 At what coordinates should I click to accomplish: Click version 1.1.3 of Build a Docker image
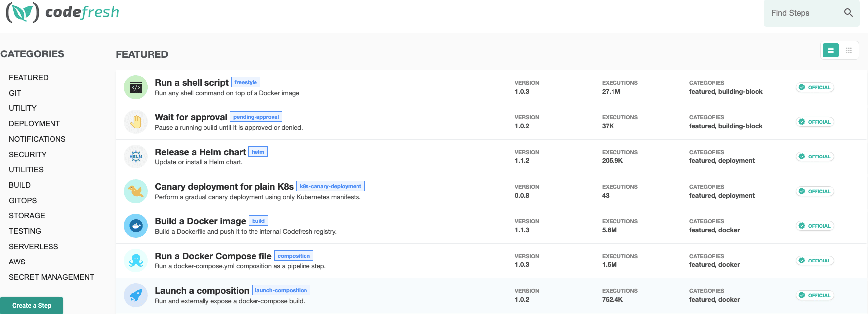pyautogui.click(x=522, y=230)
